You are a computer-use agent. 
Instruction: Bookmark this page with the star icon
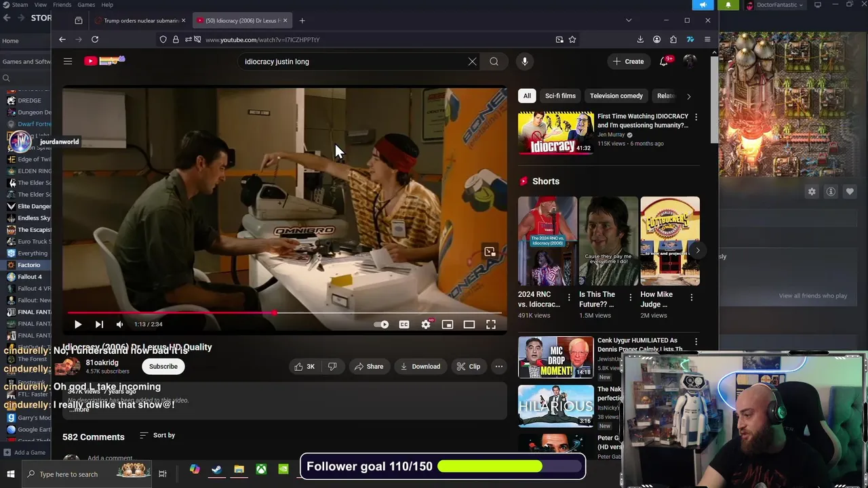click(572, 39)
